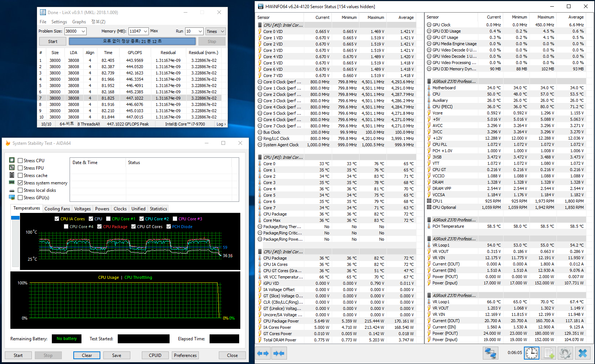The image size is (595, 364).
Task: Open Graphs menu in LinX
Action: (79, 22)
